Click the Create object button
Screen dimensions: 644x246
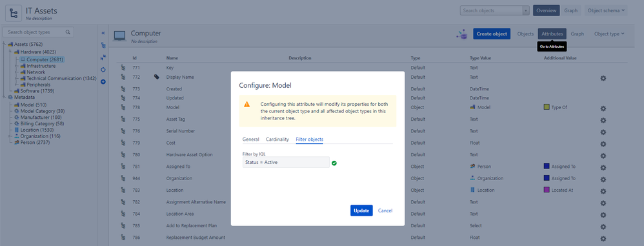(x=492, y=34)
